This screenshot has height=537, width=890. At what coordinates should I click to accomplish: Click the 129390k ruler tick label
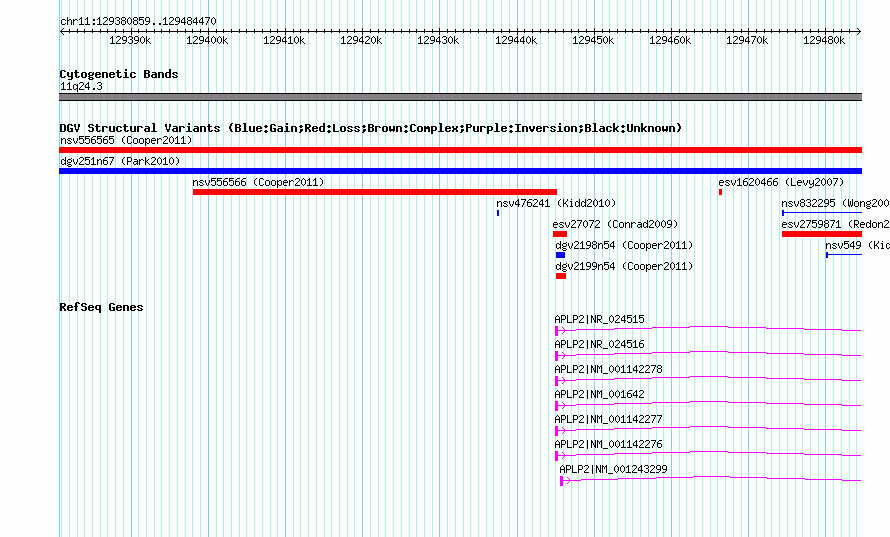[130, 40]
